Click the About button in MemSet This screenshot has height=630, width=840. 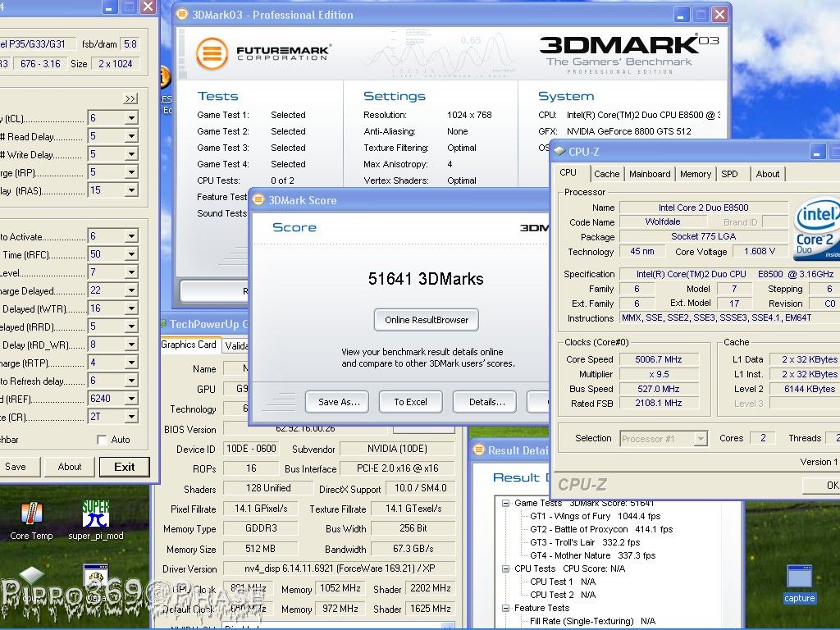pos(70,467)
